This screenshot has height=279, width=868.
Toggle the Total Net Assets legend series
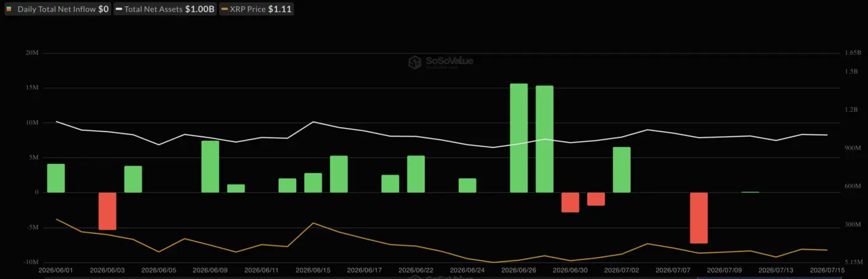pos(165,10)
